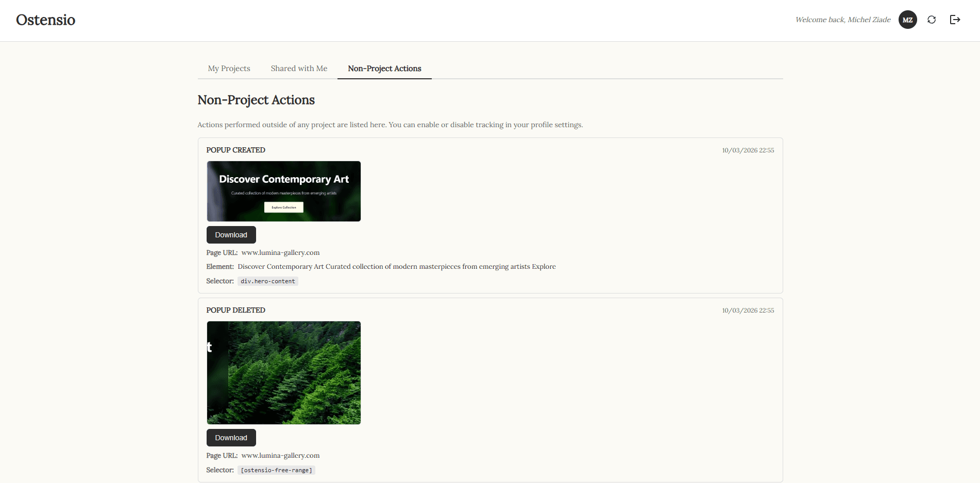This screenshot has height=483, width=980.
Task: Click the logout icon at top right
Action: coord(955,20)
